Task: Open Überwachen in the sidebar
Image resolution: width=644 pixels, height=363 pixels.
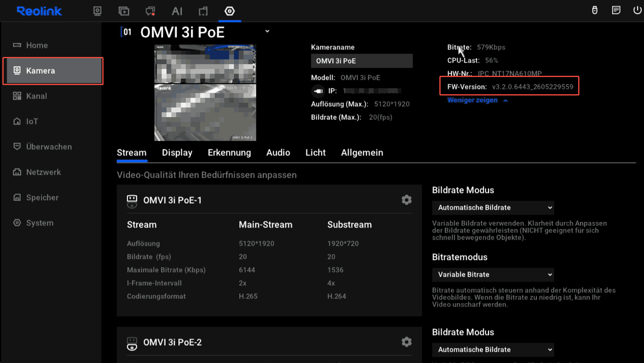Action: (x=52, y=147)
